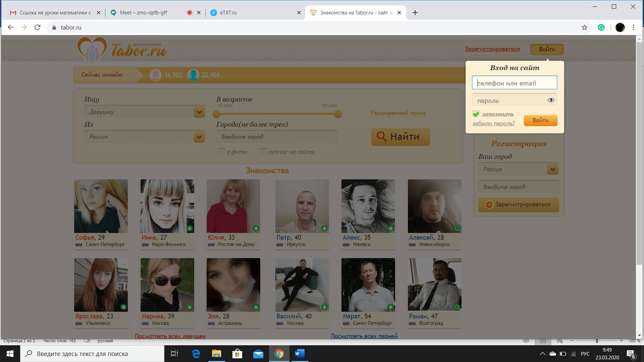Show hidden system tray icons
This screenshot has width=644, height=362.
(x=543, y=354)
